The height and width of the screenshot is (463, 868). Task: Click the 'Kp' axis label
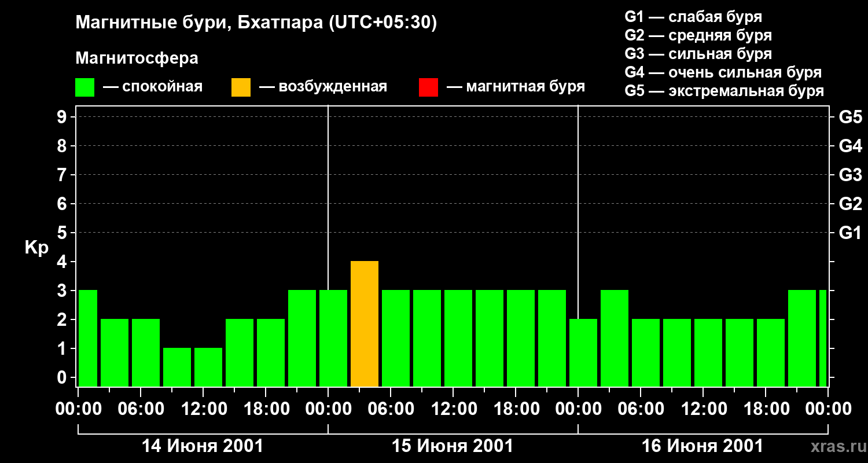(x=36, y=248)
